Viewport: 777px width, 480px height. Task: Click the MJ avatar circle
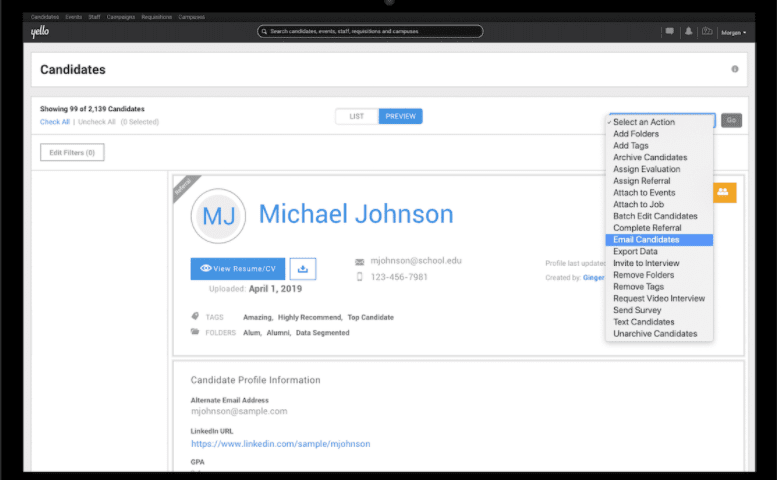click(217, 216)
